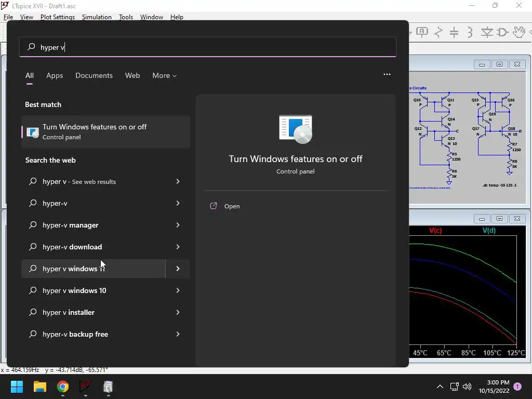Viewport: 532px width, 399px height.
Task: Open the volume control tray icon
Action: point(467,387)
